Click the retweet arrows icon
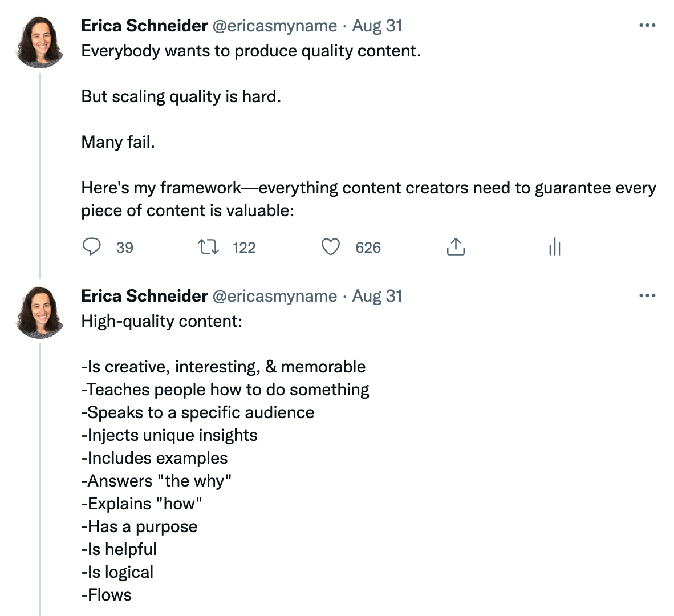This screenshot has height=616, width=674. 208,247
